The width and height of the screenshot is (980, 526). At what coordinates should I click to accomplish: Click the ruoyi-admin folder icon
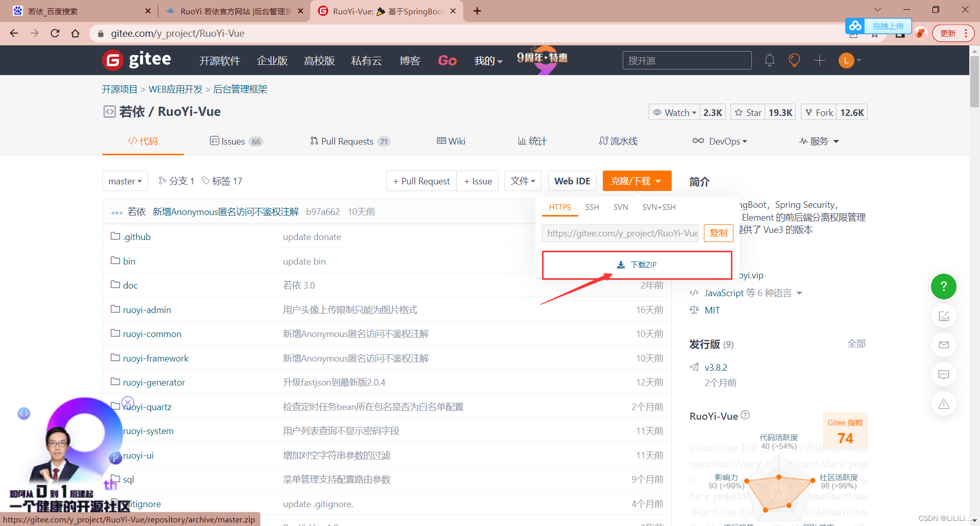(115, 309)
